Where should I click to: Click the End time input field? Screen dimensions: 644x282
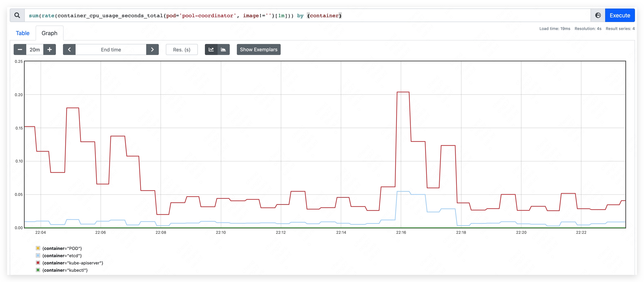(x=111, y=49)
